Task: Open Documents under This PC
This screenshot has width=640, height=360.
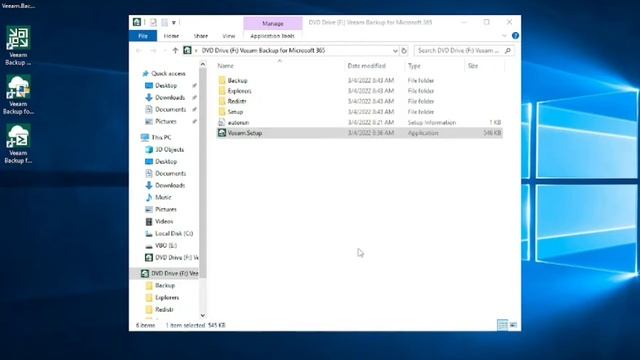Action: click(170, 173)
